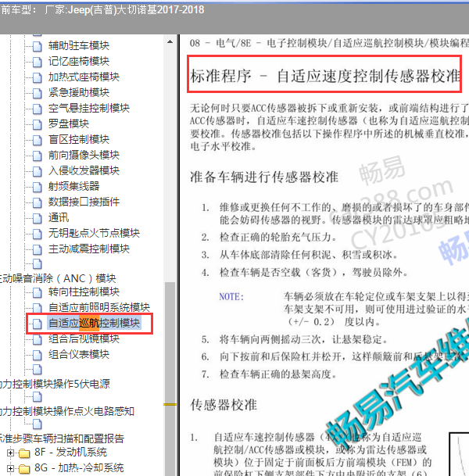Expand the 8F - 发动机系统 folder
The image size is (469, 476).
pyautogui.click(x=10, y=453)
